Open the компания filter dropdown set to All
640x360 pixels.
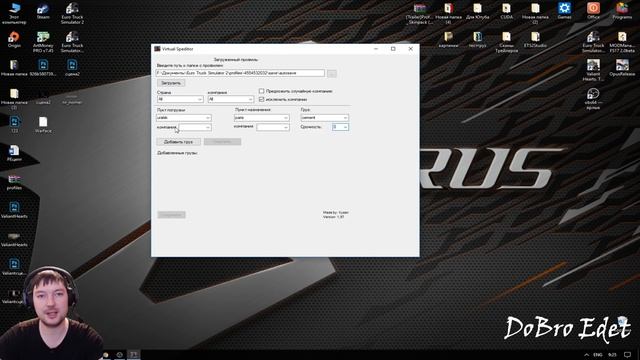231,99
